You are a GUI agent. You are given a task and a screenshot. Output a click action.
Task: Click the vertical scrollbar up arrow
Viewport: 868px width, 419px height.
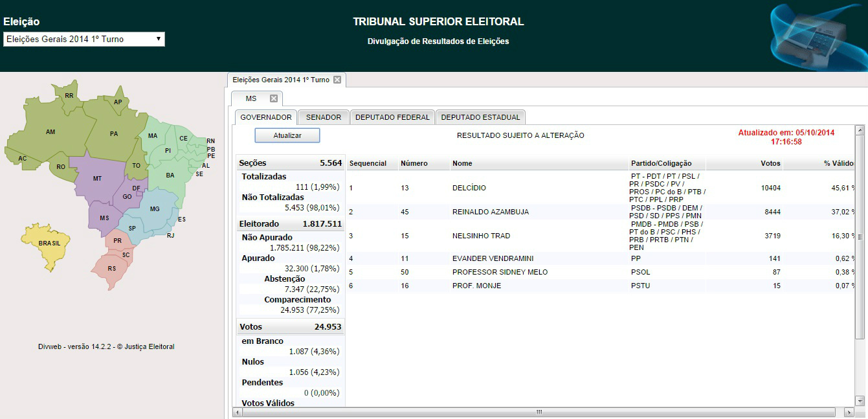(x=860, y=130)
